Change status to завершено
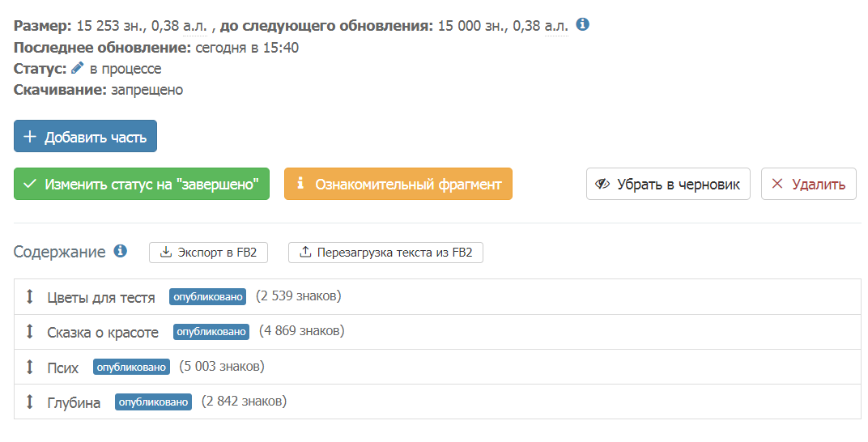 click(142, 184)
